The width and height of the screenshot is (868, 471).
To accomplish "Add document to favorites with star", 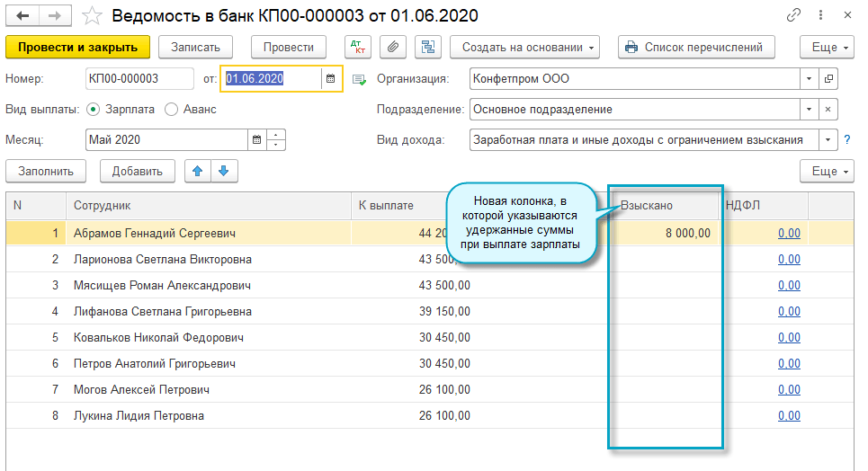I will 91,15.
